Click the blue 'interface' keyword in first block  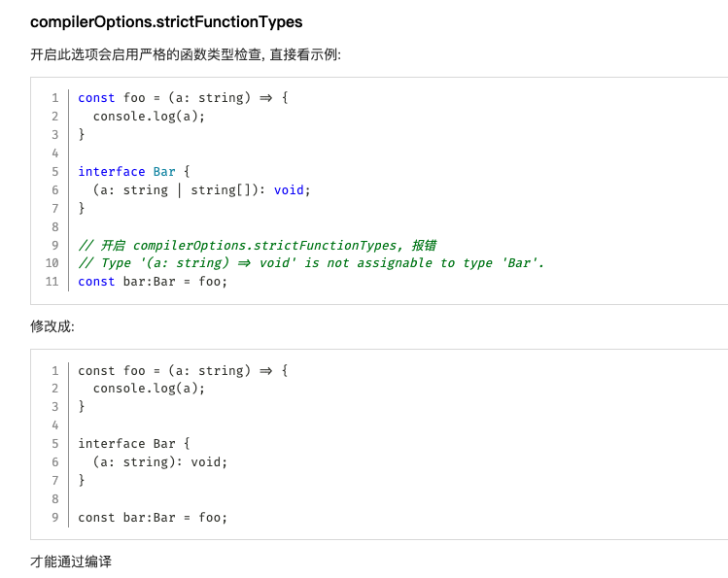(111, 171)
